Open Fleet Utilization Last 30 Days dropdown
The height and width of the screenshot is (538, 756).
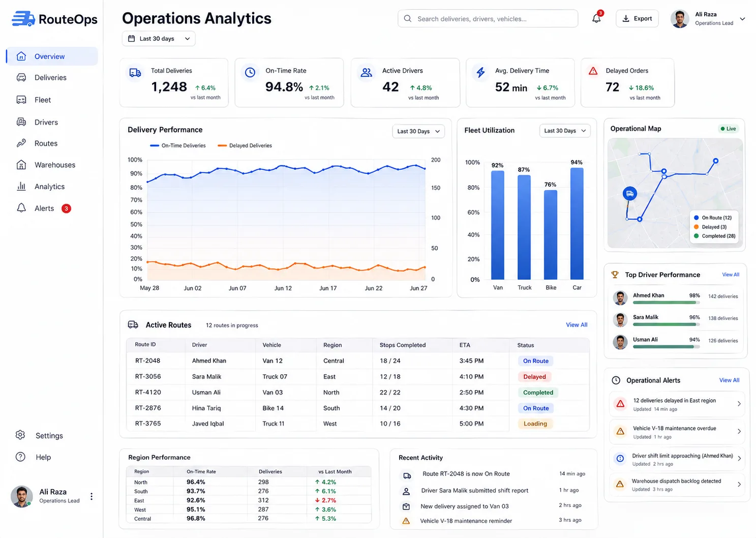[x=565, y=131]
